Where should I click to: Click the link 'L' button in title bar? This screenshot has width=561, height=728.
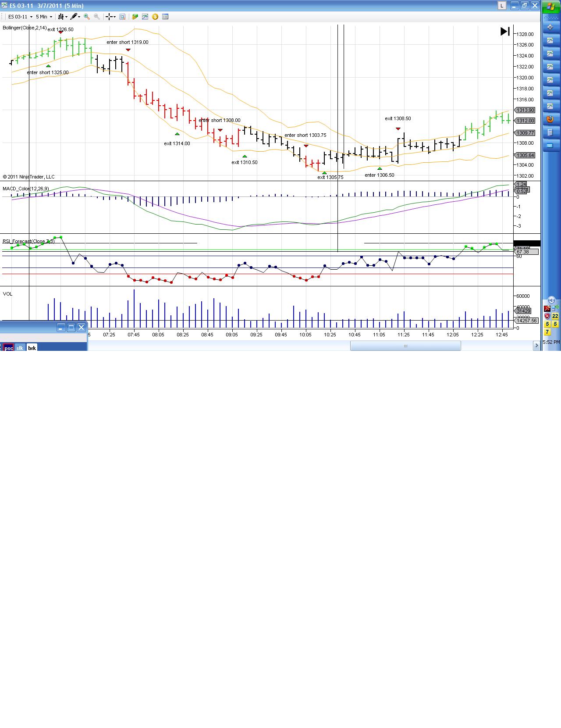(x=502, y=6)
